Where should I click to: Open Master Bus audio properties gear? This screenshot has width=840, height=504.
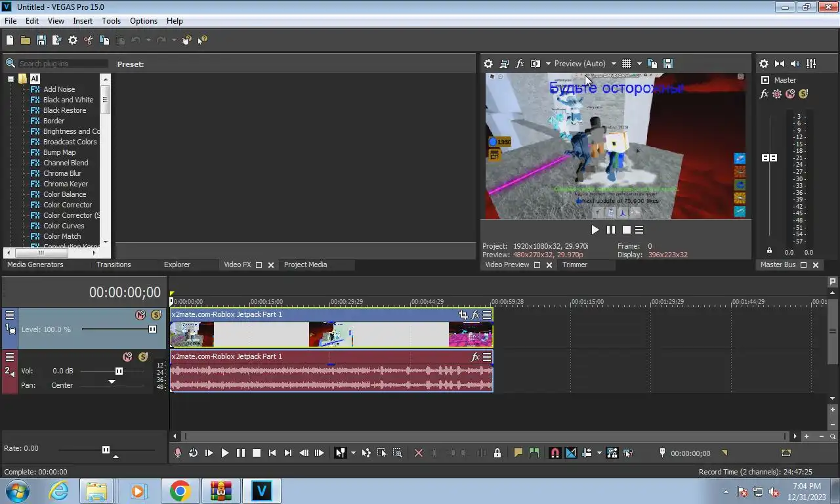pos(764,64)
